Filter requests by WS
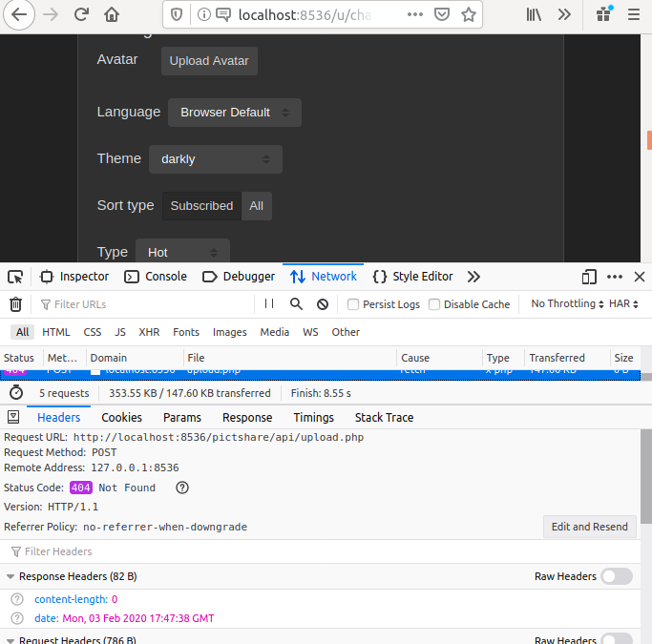This screenshot has height=644, width=652. click(310, 332)
